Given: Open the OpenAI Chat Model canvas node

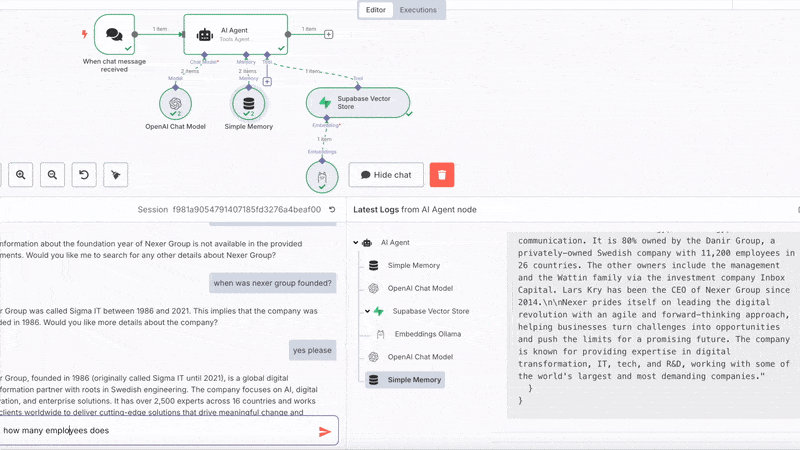Looking at the screenshot, I should pyautogui.click(x=176, y=104).
